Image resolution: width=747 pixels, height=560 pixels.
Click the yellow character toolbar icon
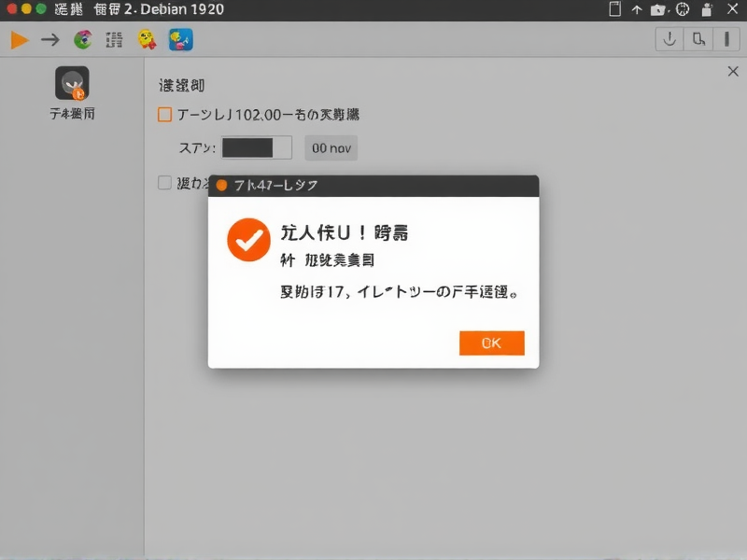[x=147, y=39]
